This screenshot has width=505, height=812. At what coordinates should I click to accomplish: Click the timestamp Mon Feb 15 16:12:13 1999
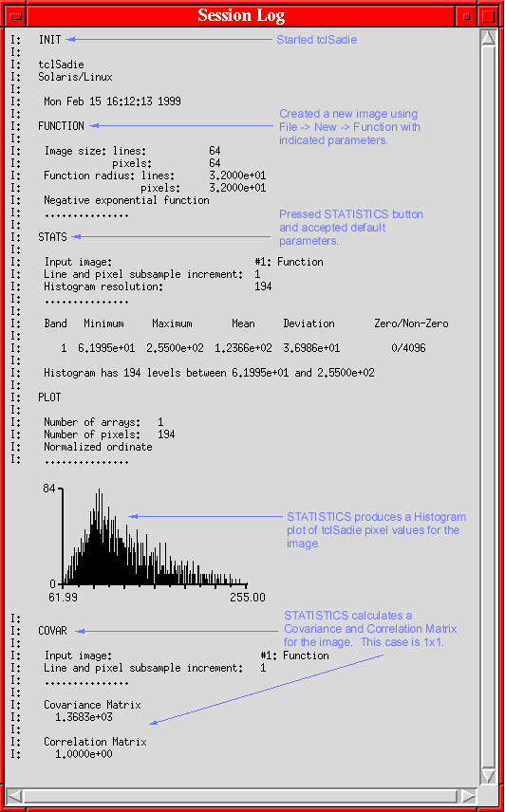(112, 101)
